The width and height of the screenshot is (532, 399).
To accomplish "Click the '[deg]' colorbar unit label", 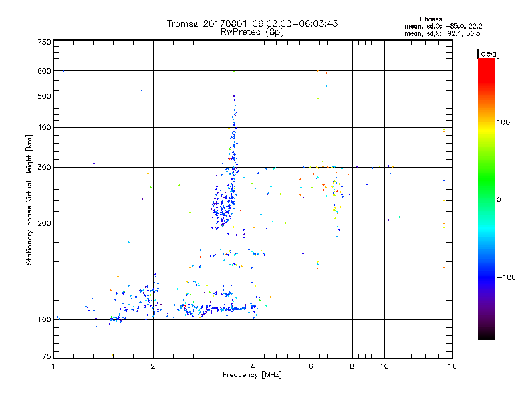I will pyautogui.click(x=488, y=53).
